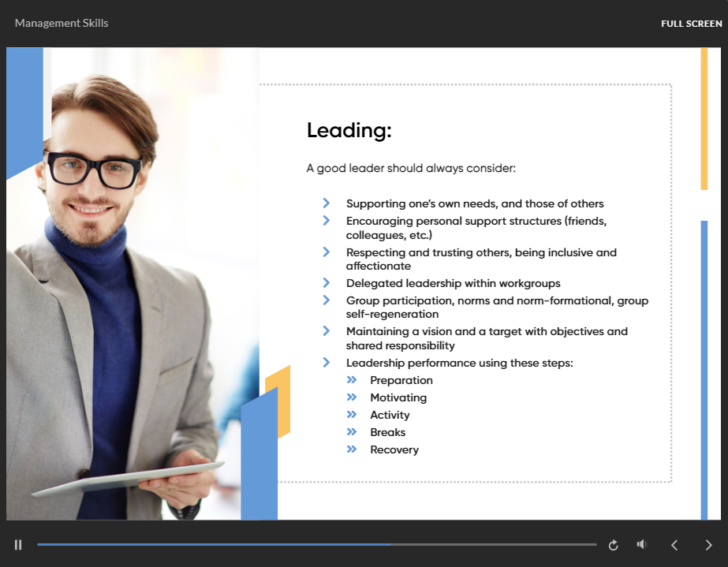
Task: Click double-chevron icon next to Motivating
Action: click(x=352, y=397)
